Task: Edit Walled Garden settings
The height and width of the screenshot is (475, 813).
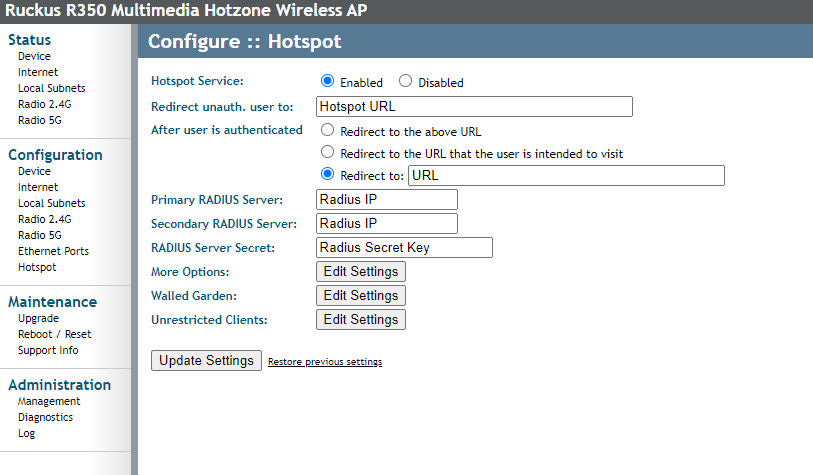Action: [361, 296]
